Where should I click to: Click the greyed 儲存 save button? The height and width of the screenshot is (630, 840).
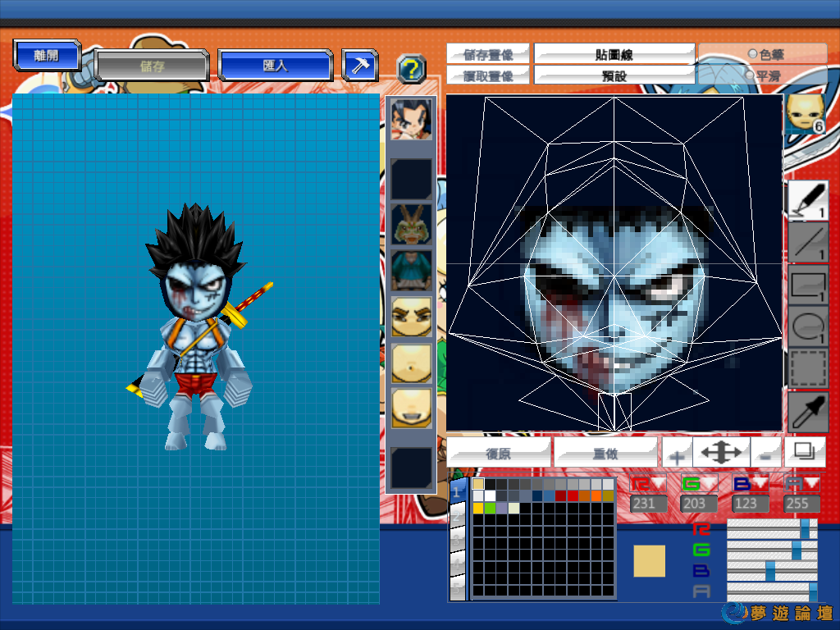[152, 66]
